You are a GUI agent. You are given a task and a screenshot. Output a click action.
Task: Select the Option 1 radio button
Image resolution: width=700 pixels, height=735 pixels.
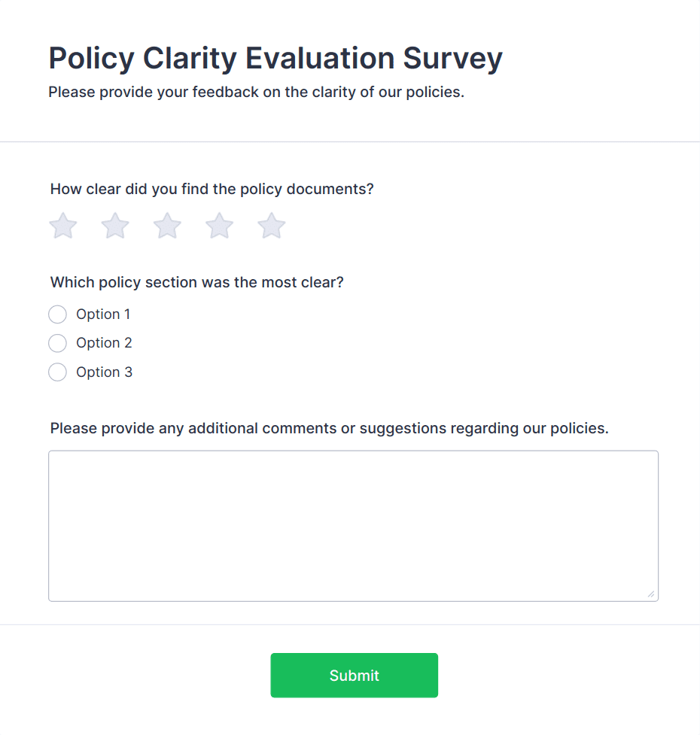57,314
